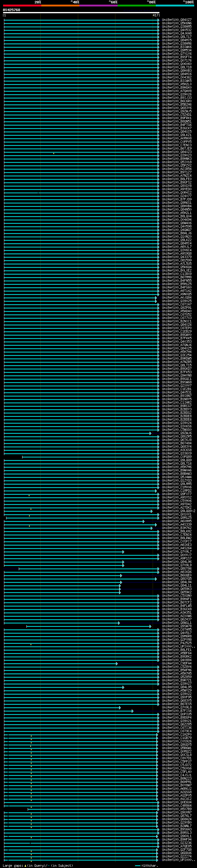Select UniRef100_B9SFT4 label
The height and width of the screenshot is (868, 197).
point(177,57)
